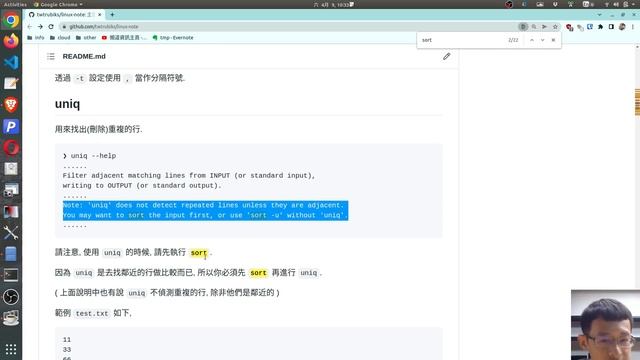Open the YouTube bookmark in bookmarks bar
The height and width of the screenshot is (360, 640).
(124, 38)
